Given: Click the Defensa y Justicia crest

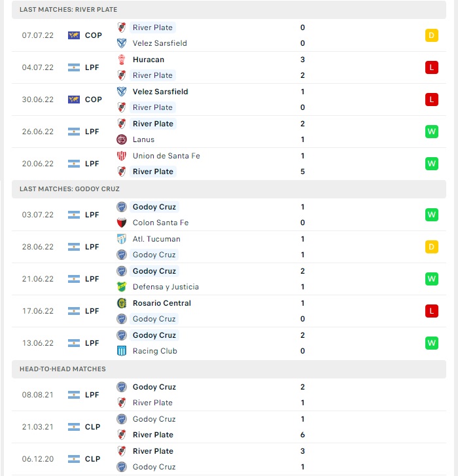Looking at the screenshot, I should click(x=122, y=287).
